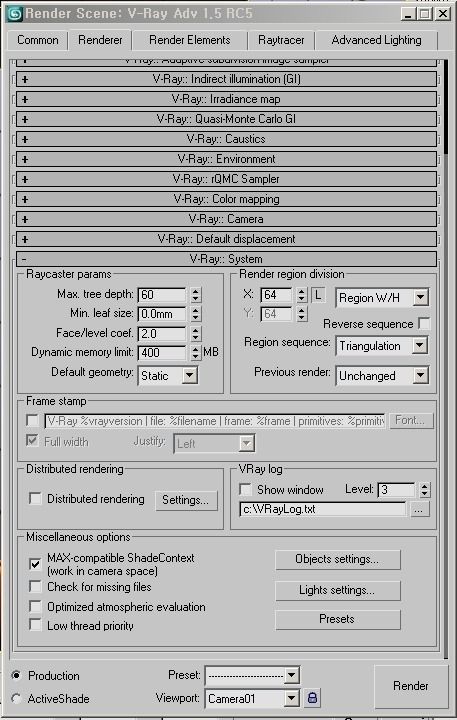Expand V-Ray Indirect illumination (GI) rollout

226,79
